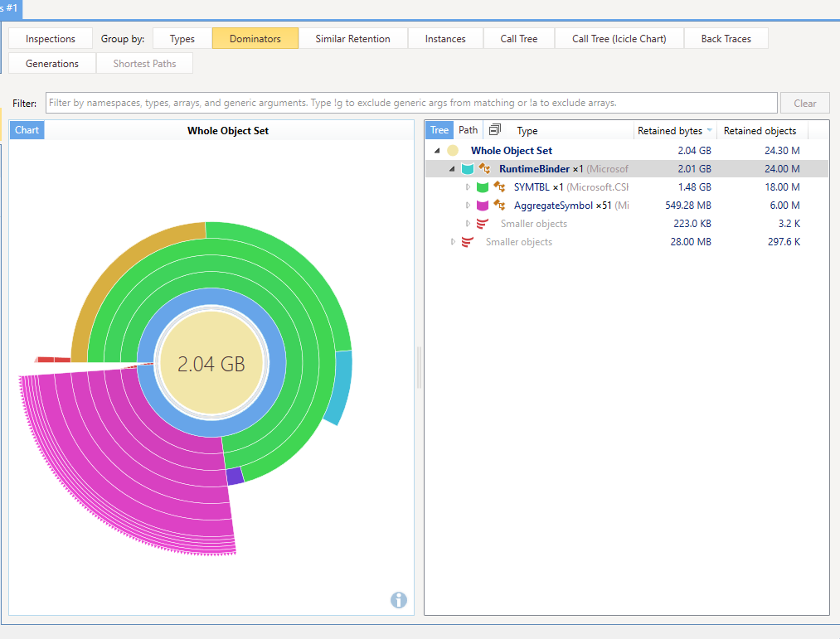Click the info icon in the chart panel
Image resolution: width=840 pixels, height=639 pixels.
(399, 600)
